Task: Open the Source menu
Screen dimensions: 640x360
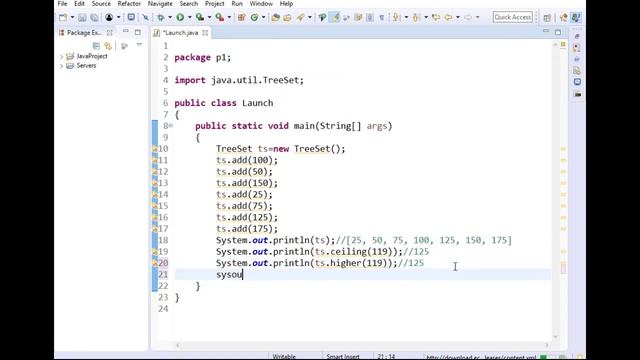Action: coord(101,4)
